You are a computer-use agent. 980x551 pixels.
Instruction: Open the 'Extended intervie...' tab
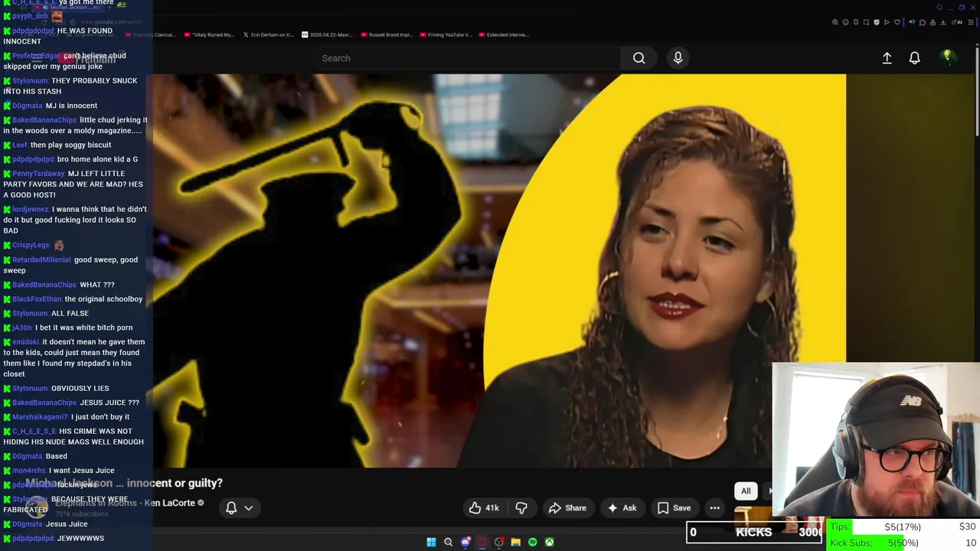[503, 34]
